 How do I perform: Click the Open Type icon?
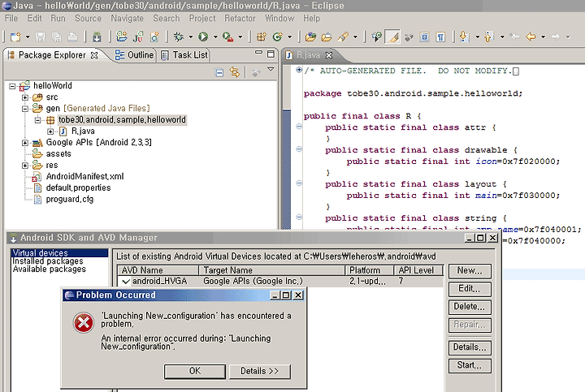click(x=310, y=37)
